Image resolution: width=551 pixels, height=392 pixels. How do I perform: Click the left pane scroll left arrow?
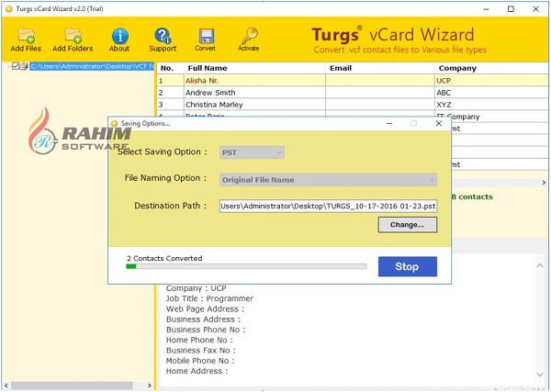point(6,386)
